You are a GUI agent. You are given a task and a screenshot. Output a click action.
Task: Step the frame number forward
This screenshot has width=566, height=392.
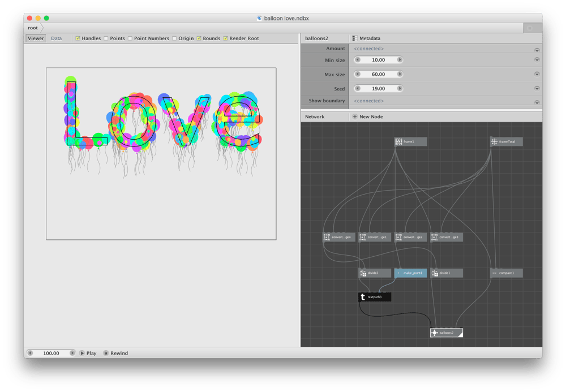coord(72,353)
